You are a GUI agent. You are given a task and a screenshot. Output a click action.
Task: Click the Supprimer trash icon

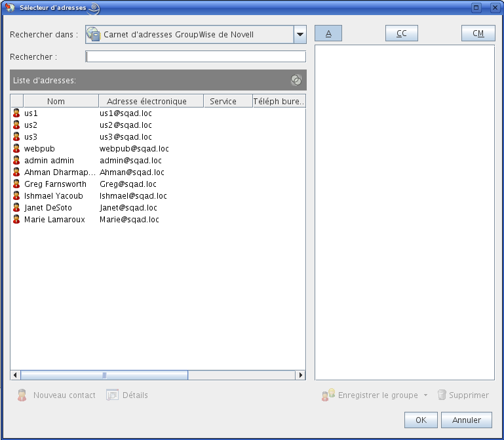coord(442,395)
